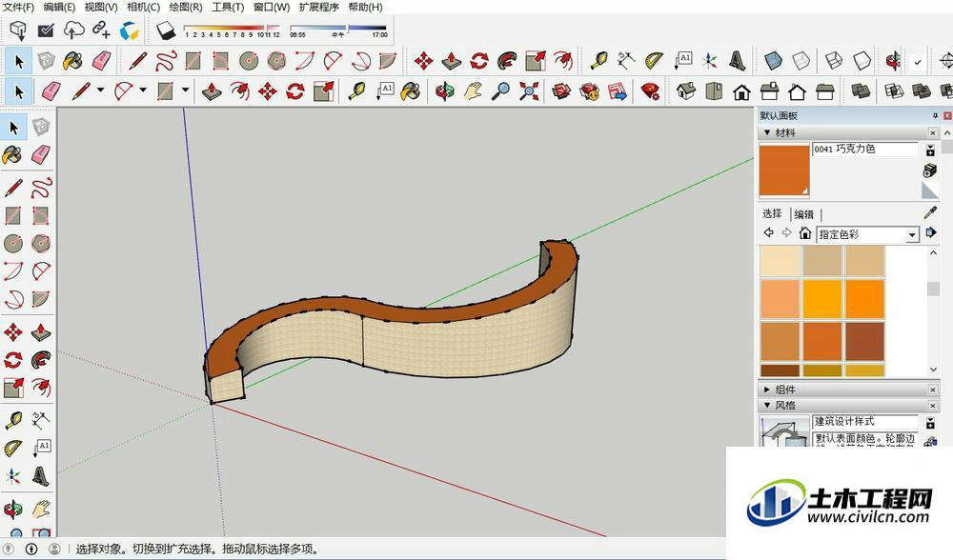
Task: Close the 组件 panel section
Action: (x=933, y=390)
